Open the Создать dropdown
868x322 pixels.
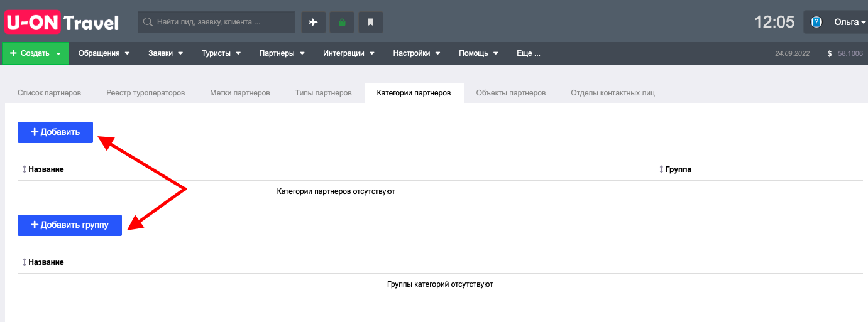pyautogui.click(x=35, y=53)
